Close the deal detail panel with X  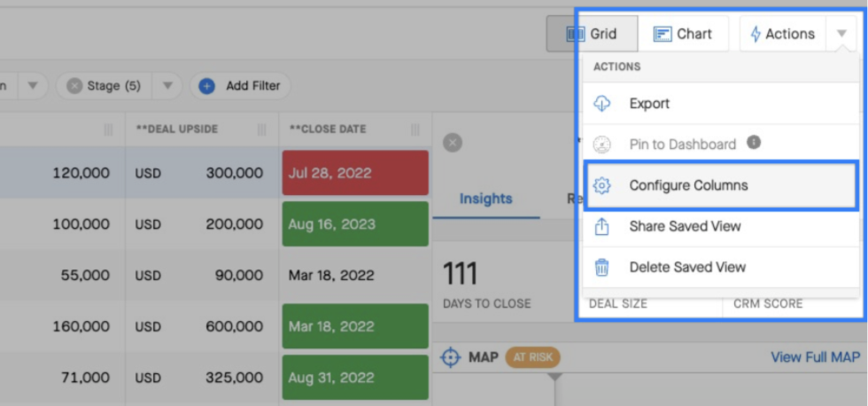453,143
